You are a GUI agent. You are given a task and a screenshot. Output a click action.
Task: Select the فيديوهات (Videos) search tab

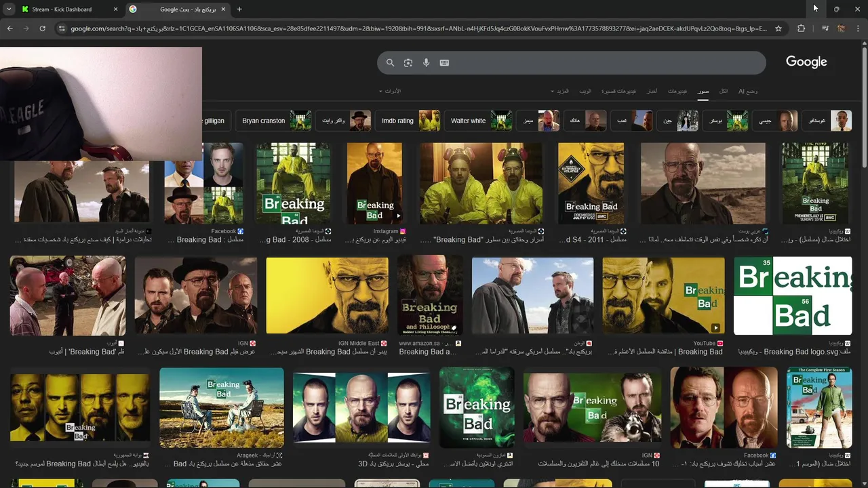click(677, 91)
